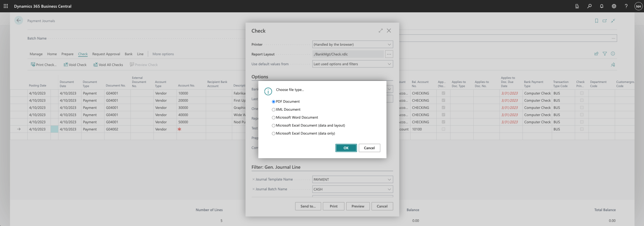Open the document icon in top bar
The image size is (644, 226).
coord(577,6)
